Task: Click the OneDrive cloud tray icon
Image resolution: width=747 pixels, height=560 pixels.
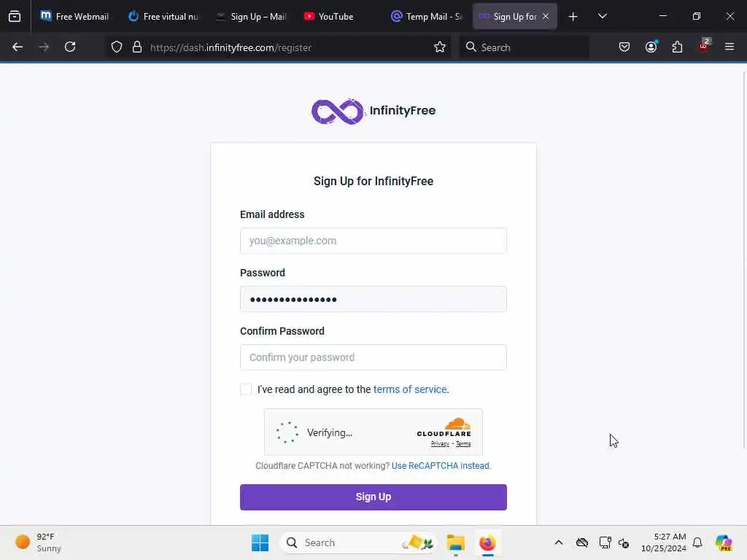Action: pyautogui.click(x=582, y=542)
